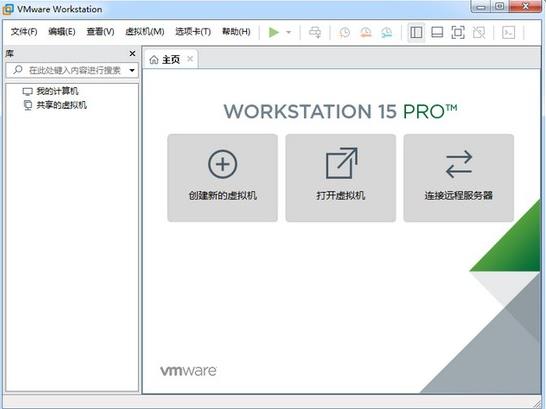
Task: Click the Take Snapshot clock icon
Action: click(344, 32)
